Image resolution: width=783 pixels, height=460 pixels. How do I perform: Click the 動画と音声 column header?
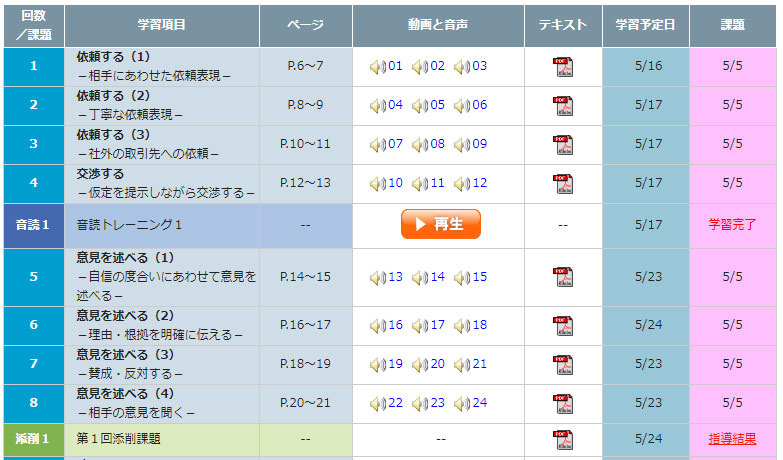tap(440, 25)
